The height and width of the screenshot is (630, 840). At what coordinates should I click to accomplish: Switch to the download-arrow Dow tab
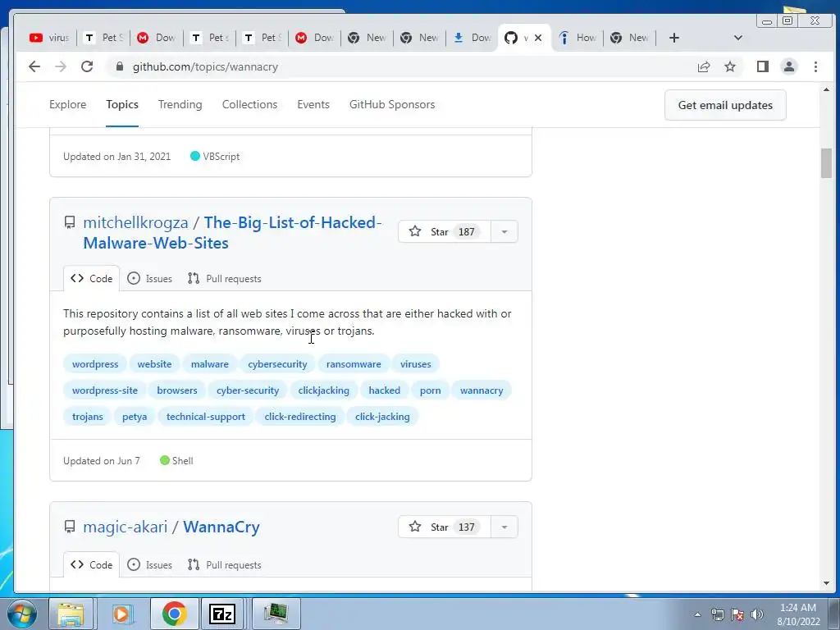point(472,38)
